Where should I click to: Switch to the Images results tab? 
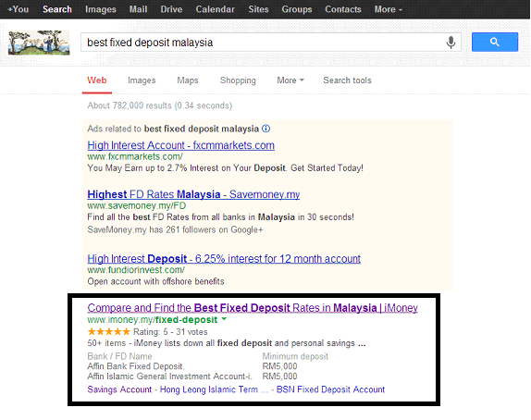point(142,80)
